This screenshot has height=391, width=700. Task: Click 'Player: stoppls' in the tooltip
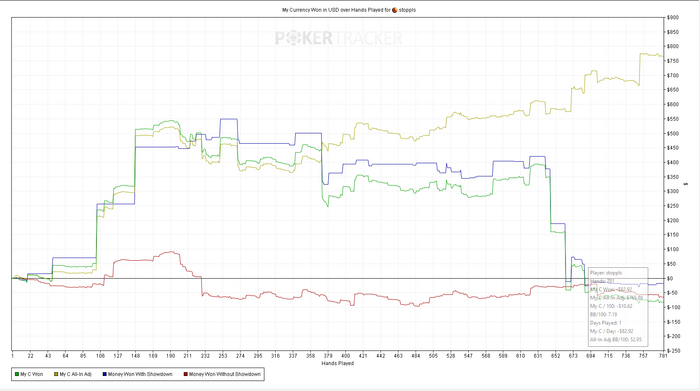(606, 273)
